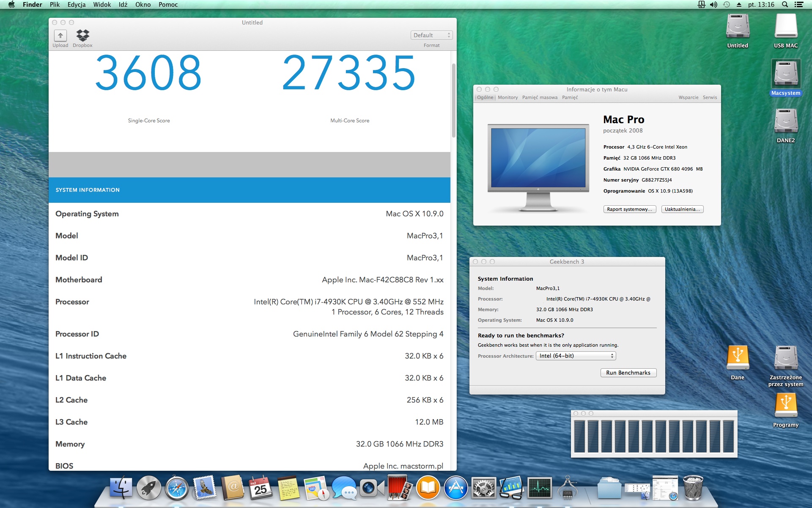Click the SYSTEM INFORMATION section header
Viewport: 812px width, 508px height.
250,190
